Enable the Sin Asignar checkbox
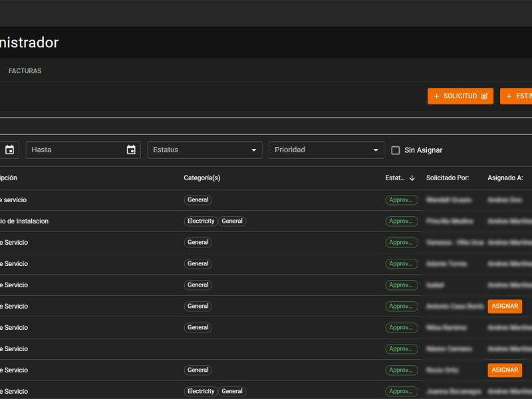 click(396, 150)
